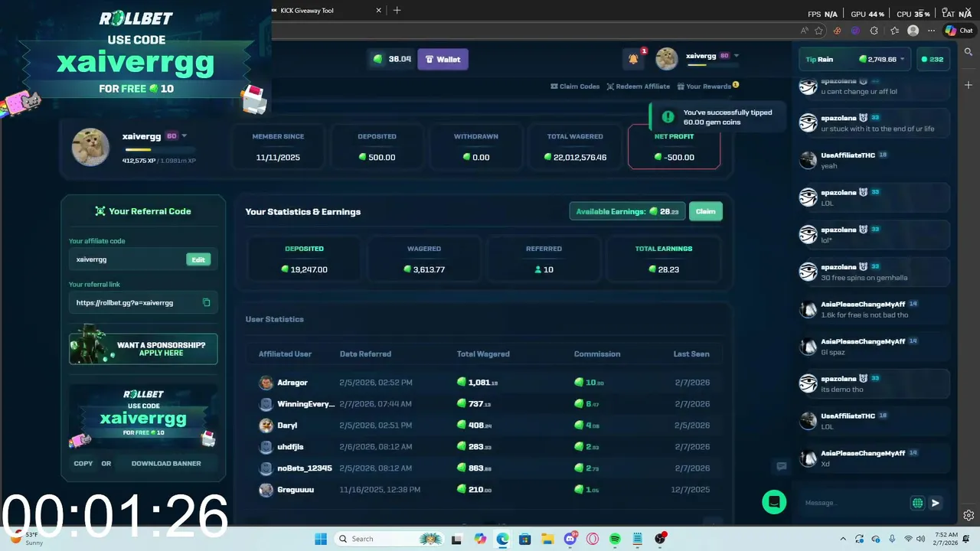Screen dimensions: 980x551
Task: Click the Commission column header
Action: [597, 354]
